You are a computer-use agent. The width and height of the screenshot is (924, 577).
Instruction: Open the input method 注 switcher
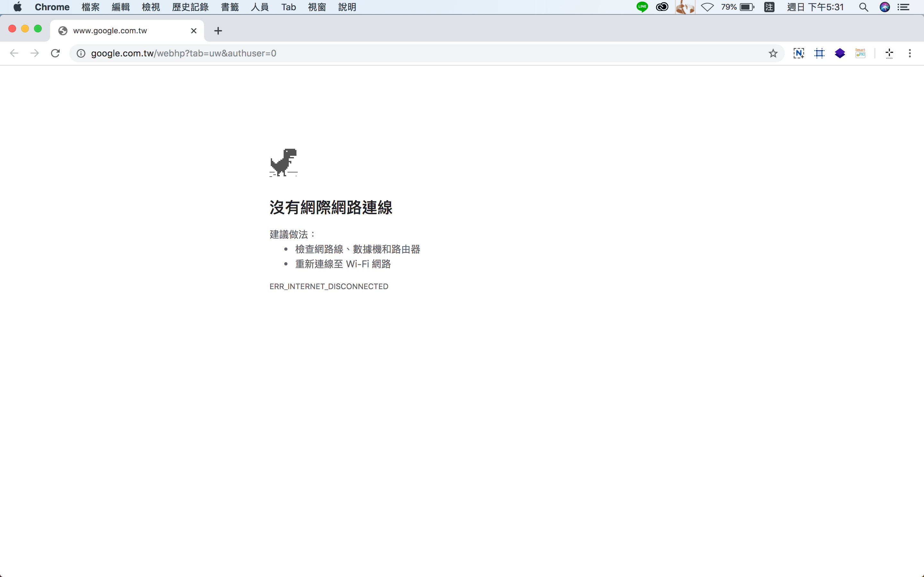769,7
